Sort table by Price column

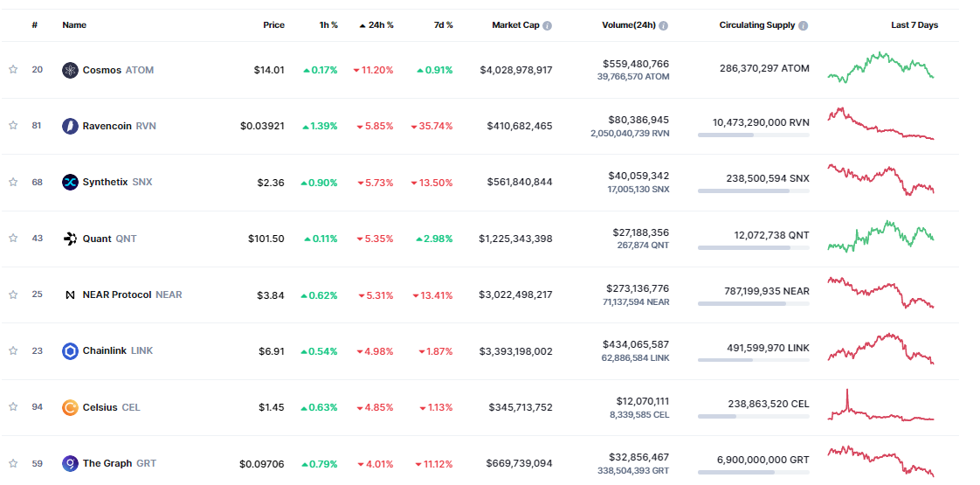(x=273, y=25)
